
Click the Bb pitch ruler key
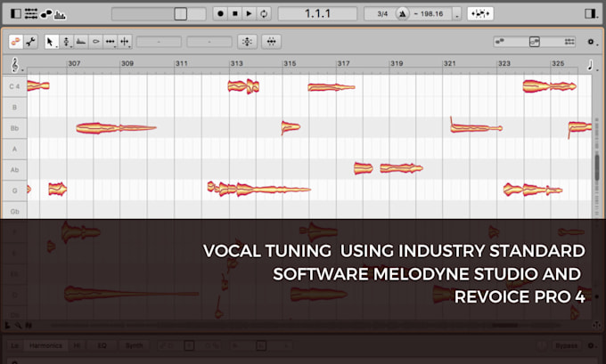(x=14, y=128)
